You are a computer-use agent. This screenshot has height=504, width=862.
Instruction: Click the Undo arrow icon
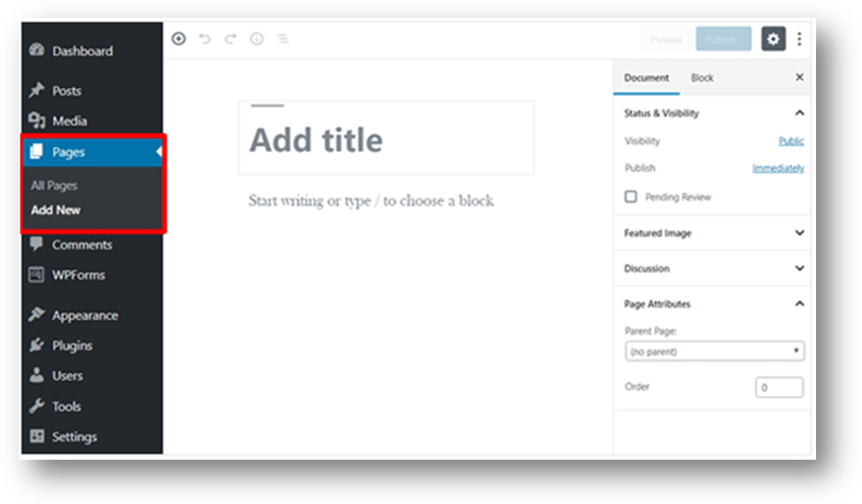pos(204,39)
